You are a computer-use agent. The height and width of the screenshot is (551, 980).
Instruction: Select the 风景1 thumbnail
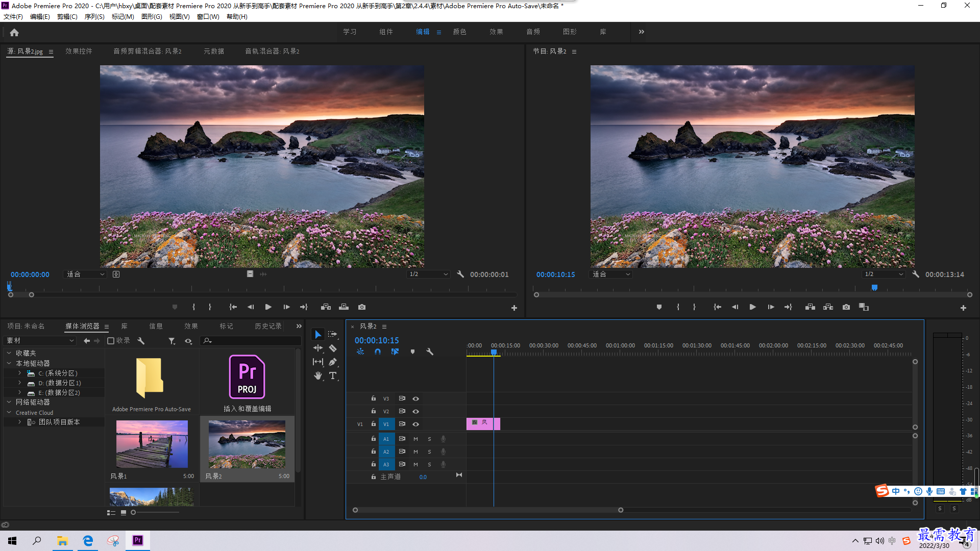(152, 444)
